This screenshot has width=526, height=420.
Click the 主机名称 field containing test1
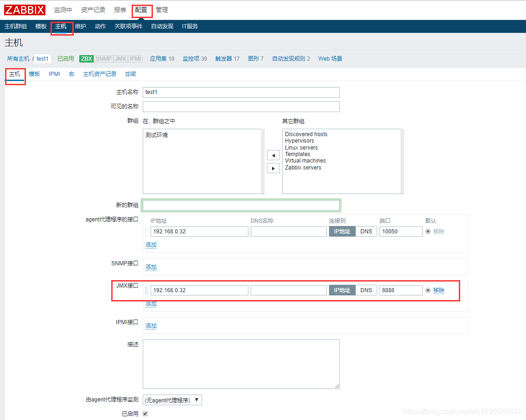[x=241, y=92]
